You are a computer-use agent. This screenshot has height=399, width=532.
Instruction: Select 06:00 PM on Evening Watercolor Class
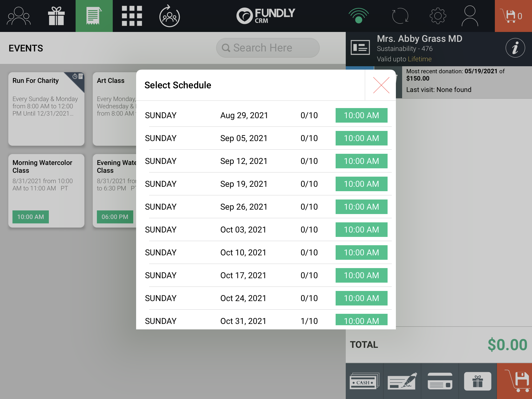coord(115,217)
